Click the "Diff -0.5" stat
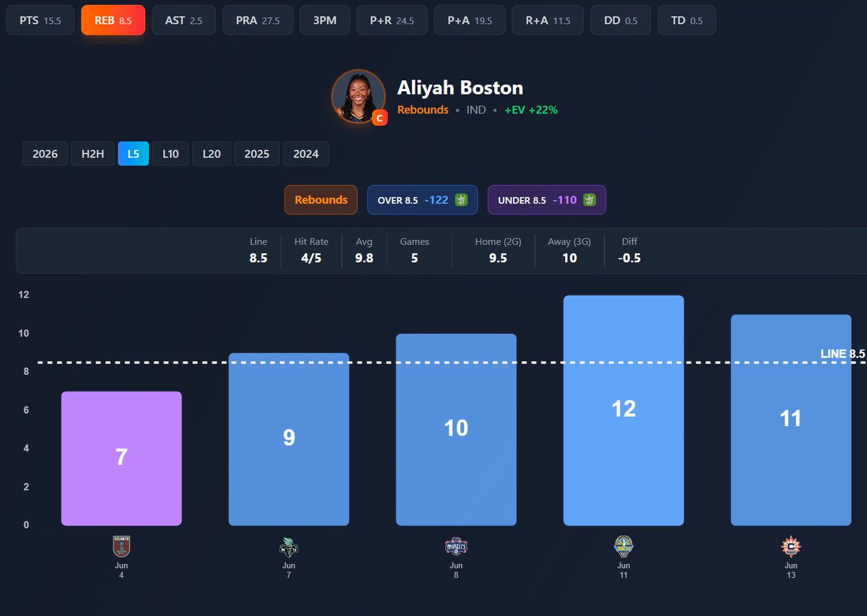 coord(629,250)
